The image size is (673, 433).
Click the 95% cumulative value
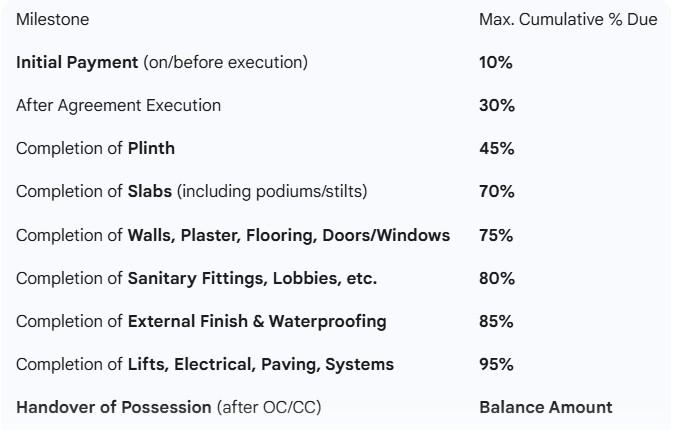point(496,365)
